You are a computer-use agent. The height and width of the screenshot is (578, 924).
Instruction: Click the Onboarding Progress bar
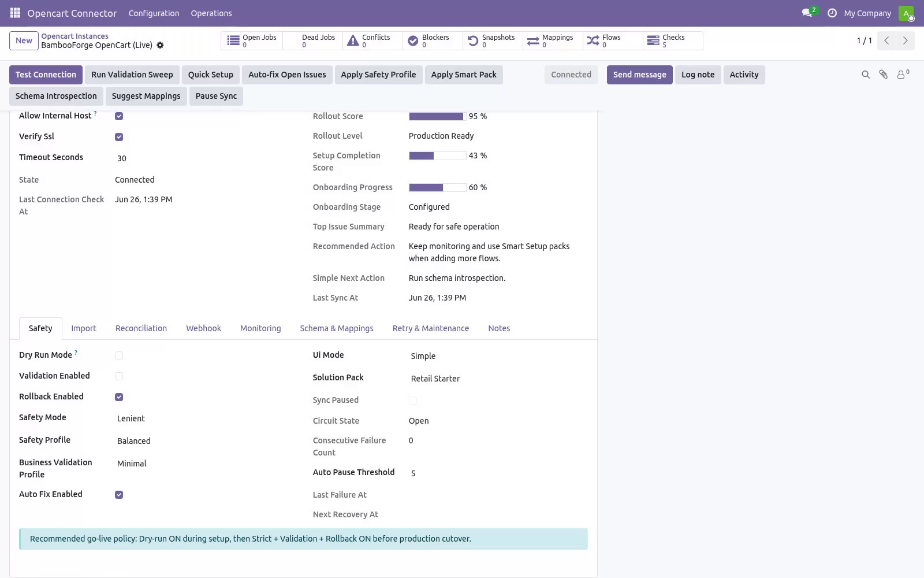pyautogui.click(x=437, y=187)
